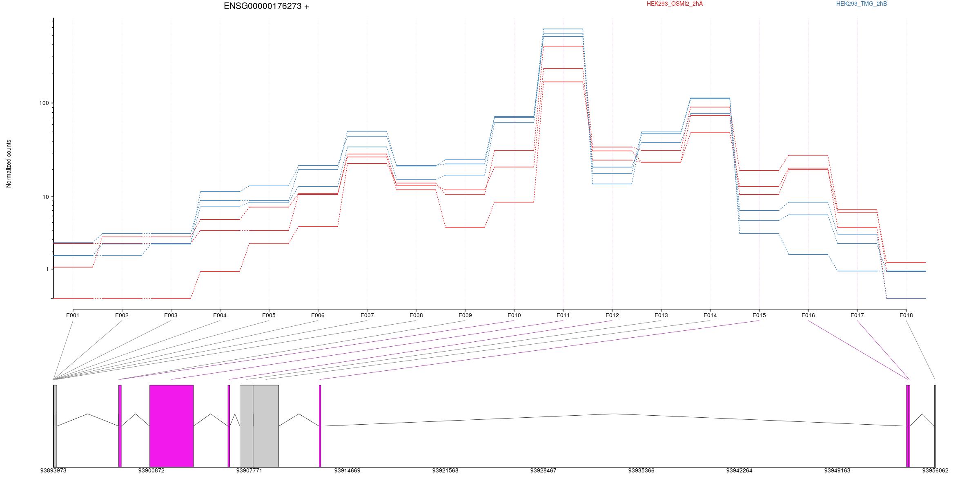Click the large magenta exon block
This screenshot has width=980, height=490.
171,426
